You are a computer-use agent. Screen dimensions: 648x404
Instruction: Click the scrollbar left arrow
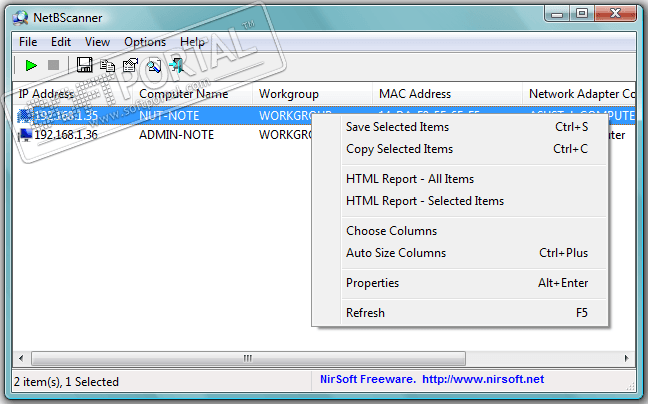coord(21,358)
